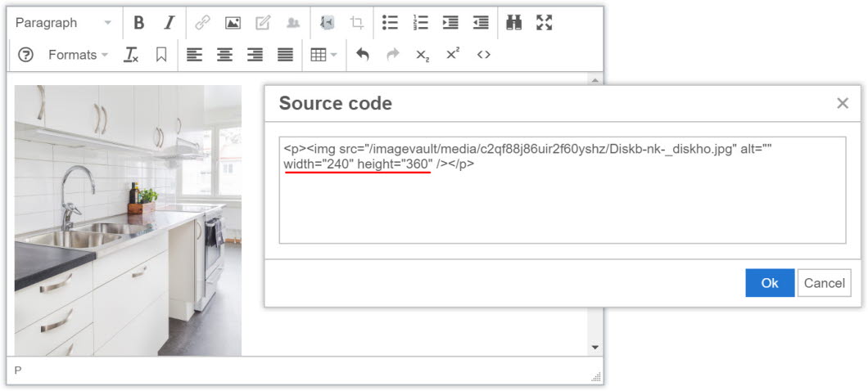Cancel the Source code dialog

point(824,283)
